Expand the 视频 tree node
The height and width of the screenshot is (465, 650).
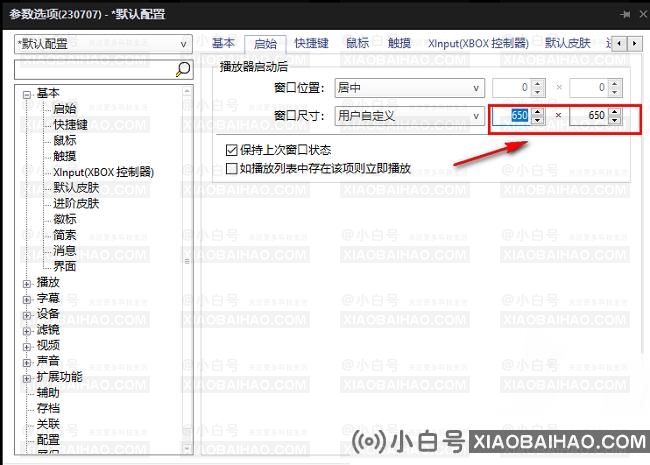pyautogui.click(x=27, y=347)
